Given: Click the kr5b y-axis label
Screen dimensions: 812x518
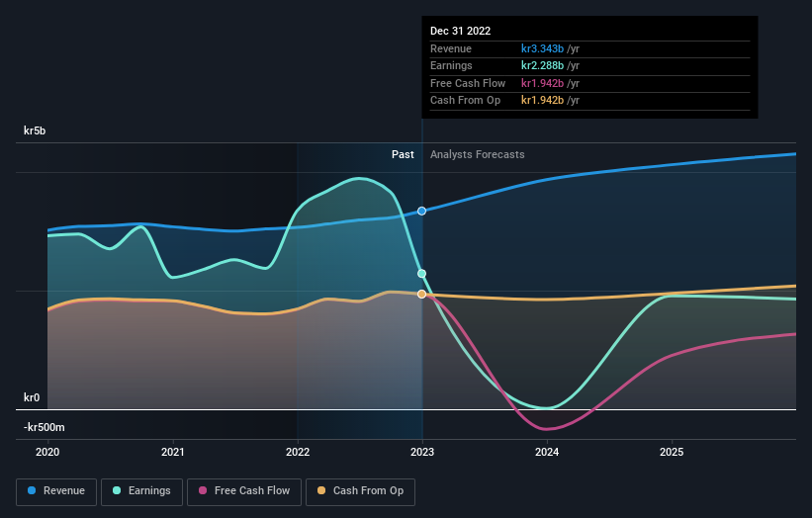Looking at the screenshot, I should (35, 130).
